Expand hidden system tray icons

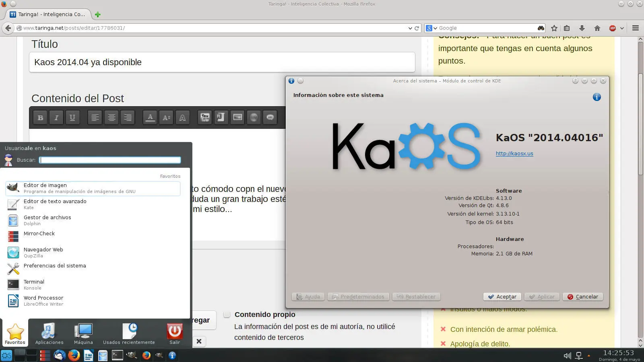(x=589, y=356)
